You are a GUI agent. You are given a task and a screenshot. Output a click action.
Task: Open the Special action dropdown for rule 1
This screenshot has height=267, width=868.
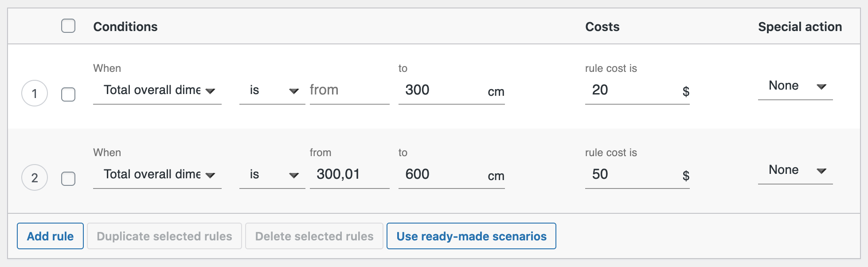pos(795,86)
